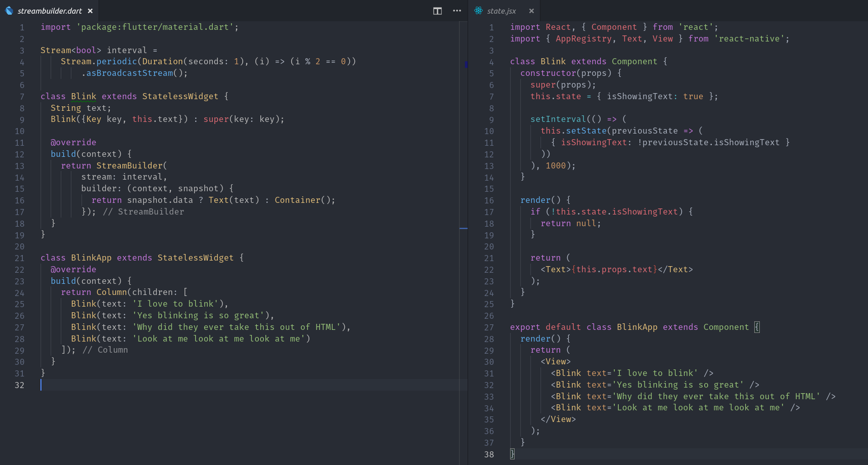Open the editor more actions menu
Viewport: 868px width, 465px height.
tap(456, 11)
